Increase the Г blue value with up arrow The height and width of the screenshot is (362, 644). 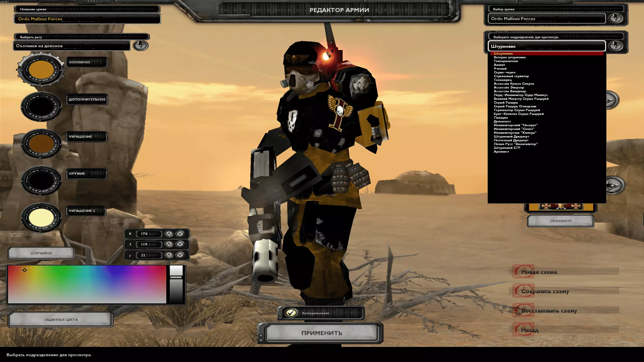(x=169, y=255)
